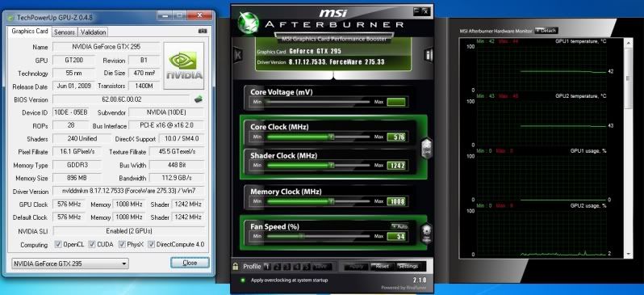
Task: Open user-defined fan control icon
Action: pyautogui.click(x=427, y=234)
